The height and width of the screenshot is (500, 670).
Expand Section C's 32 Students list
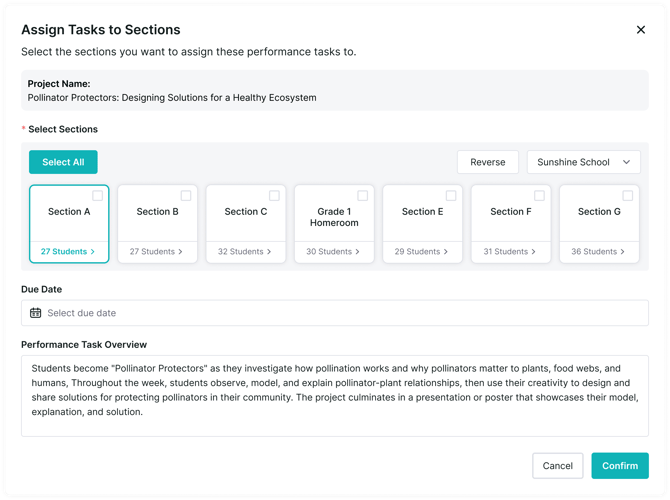pos(245,252)
